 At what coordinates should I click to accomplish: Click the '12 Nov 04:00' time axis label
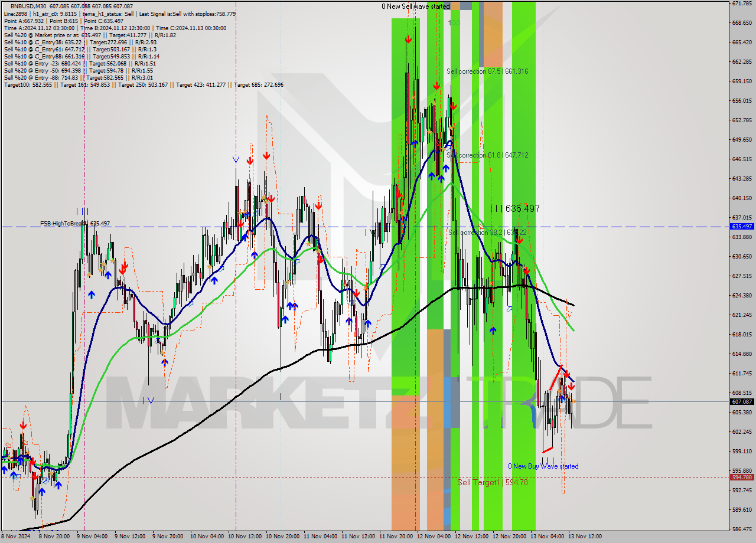point(434,537)
